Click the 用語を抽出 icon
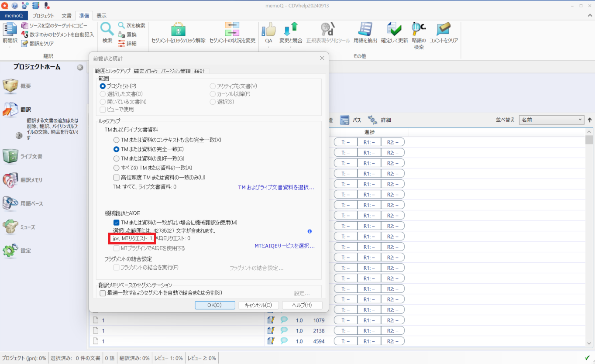The height and width of the screenshot is (364, 595). pos(365,29)
